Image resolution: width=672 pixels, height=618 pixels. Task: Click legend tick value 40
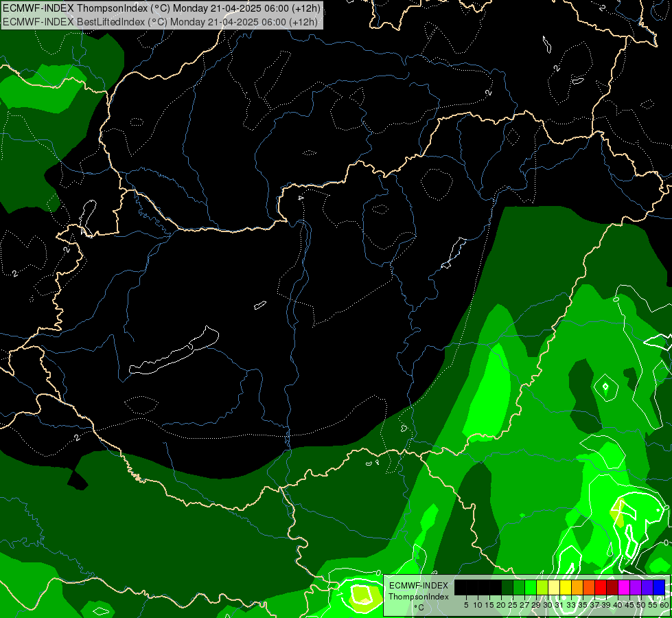click(x=618, y=605)
